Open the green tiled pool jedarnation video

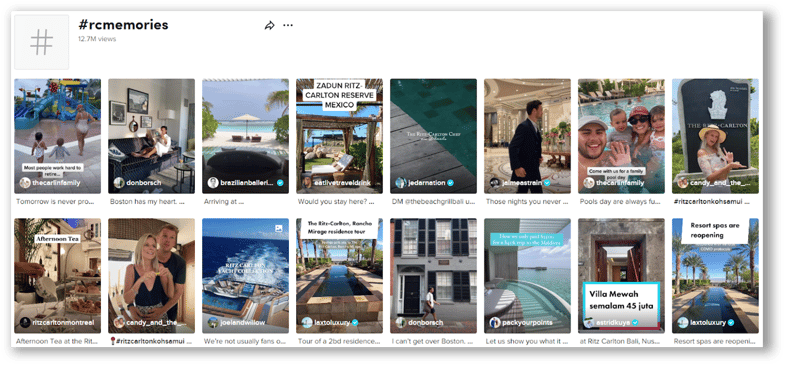pyautogui.click(x=433, y=136)
